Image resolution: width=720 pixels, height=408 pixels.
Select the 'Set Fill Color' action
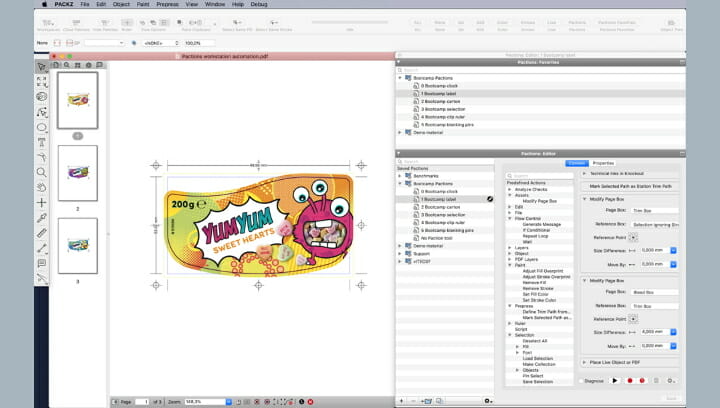535,294
